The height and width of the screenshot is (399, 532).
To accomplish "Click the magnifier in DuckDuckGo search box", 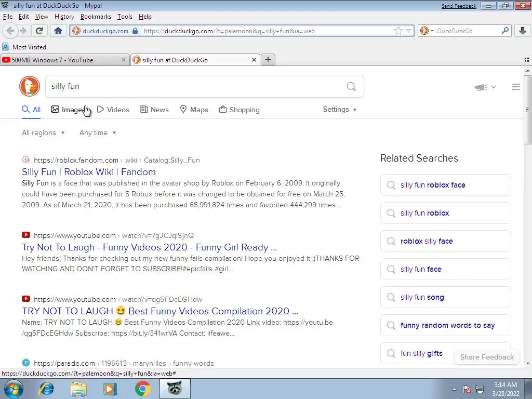I will tap(351, 86).
